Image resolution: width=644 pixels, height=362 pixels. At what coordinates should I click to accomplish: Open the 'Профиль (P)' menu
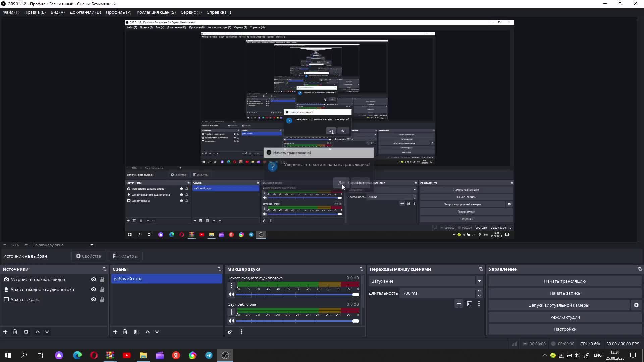tap(118, 12)
